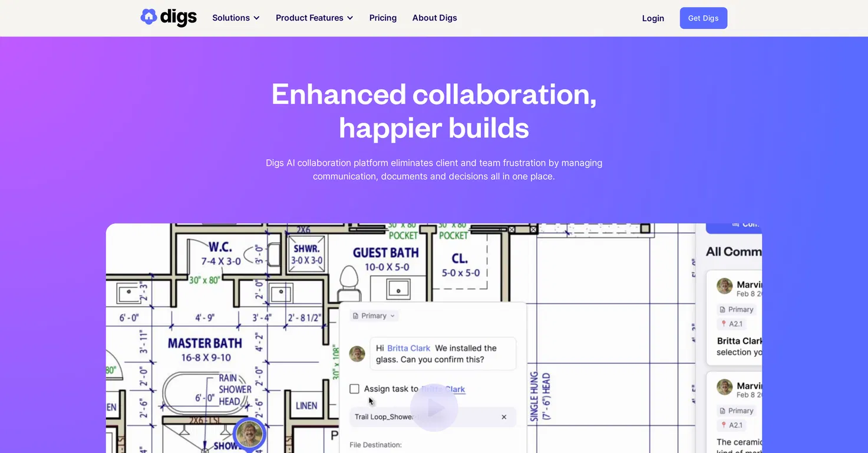Click the Login link
The image size is (868, 453).
pos(653,18)
